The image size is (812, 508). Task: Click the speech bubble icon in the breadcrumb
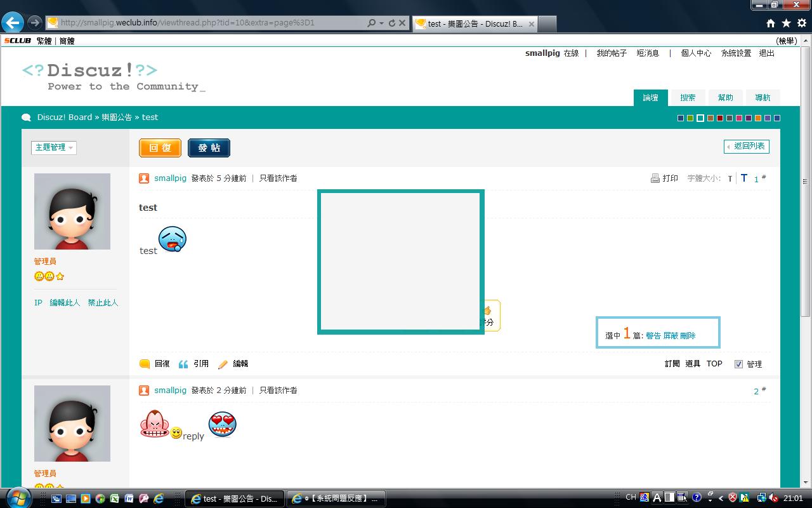tap(27, 117)
